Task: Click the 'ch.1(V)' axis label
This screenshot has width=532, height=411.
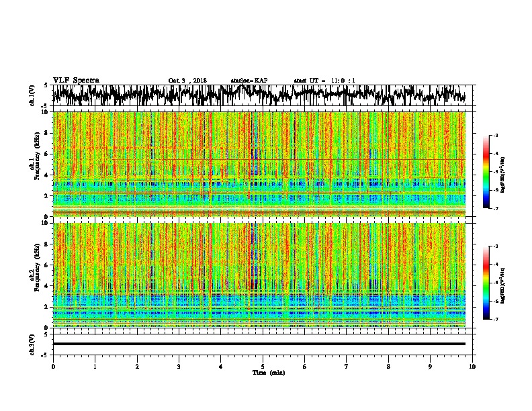Action: coord(32,95)
